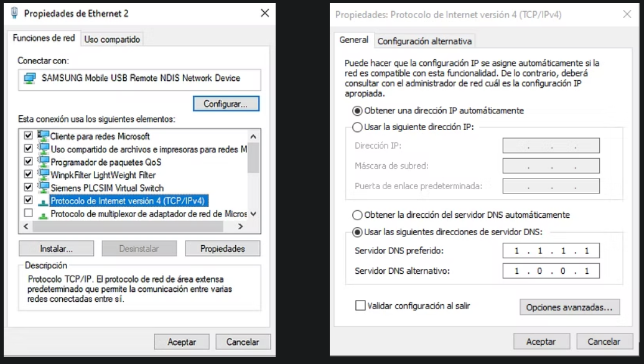
Task: Click the Cliente para redes Microsoft icon
Action: pos(44,136)
